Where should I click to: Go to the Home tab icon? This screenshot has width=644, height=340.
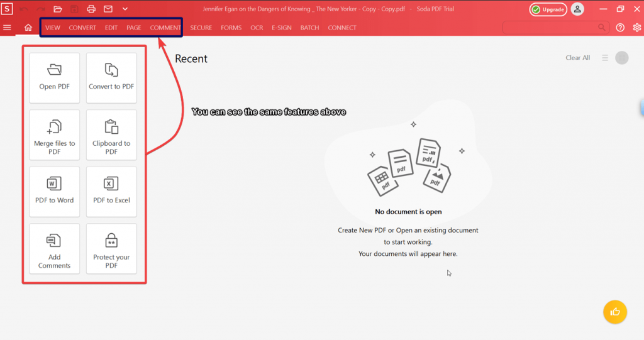(x=28, y=28)
